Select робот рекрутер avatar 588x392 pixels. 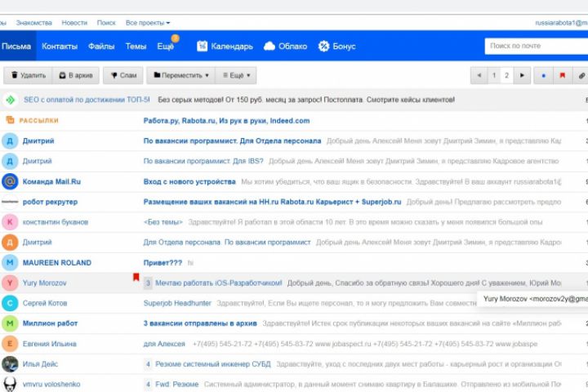tap(10, 202)
